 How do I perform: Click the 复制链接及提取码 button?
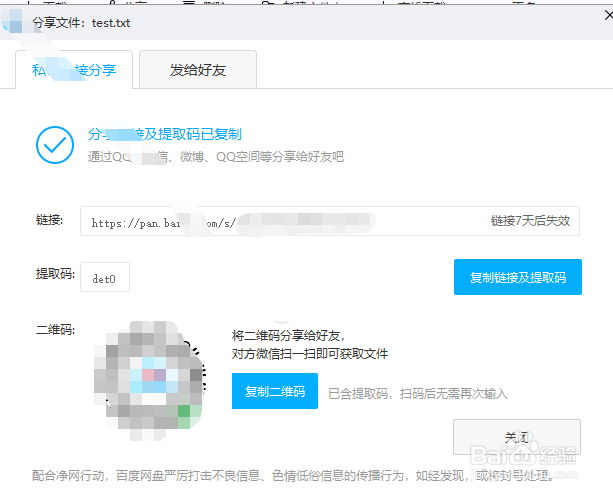tap(518, 277)
